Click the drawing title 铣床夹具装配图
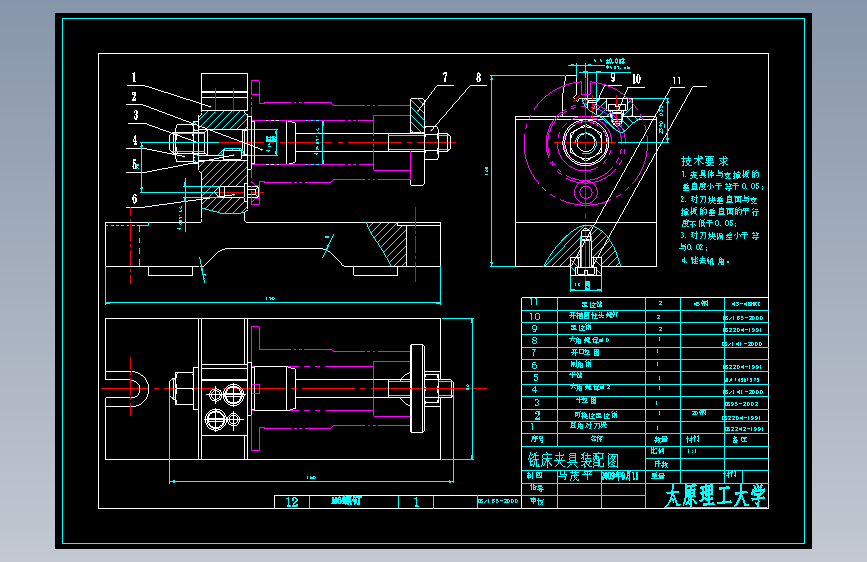 [573, 460]
